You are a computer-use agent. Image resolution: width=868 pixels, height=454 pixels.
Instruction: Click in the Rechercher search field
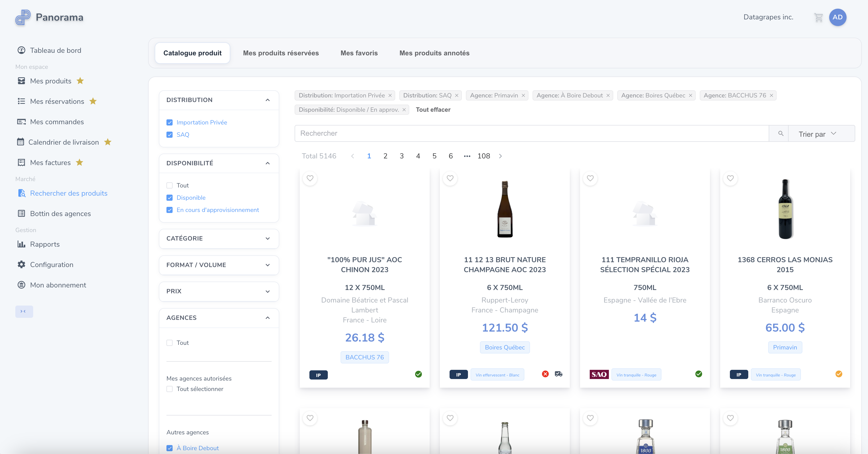click(x=532, y=134)
